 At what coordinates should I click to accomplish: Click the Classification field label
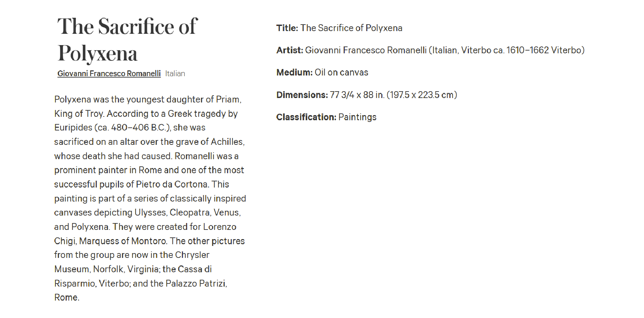click(306, 117)
